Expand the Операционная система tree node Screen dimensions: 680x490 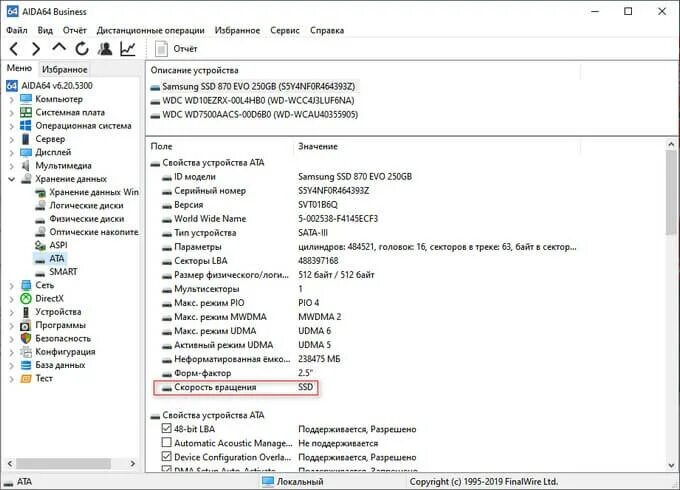click(x=12, y=126)
